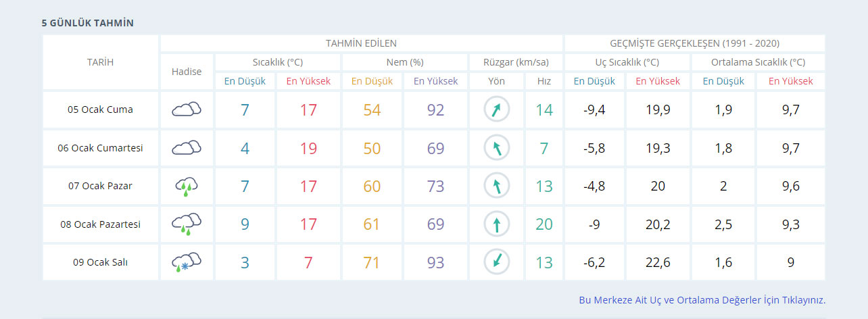The image size is (868, 319).
Task: Click the cloudy icon for 06 Ocak Cumartesi
Action: [187, 147]
